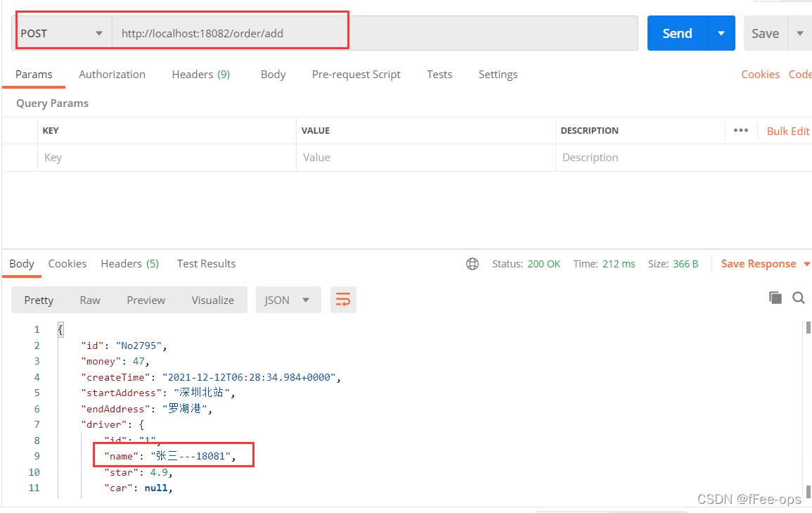Viewport: 812px width, 513px height.
Task: Click the "endAddress" line in response
Action: pos(146,409)
